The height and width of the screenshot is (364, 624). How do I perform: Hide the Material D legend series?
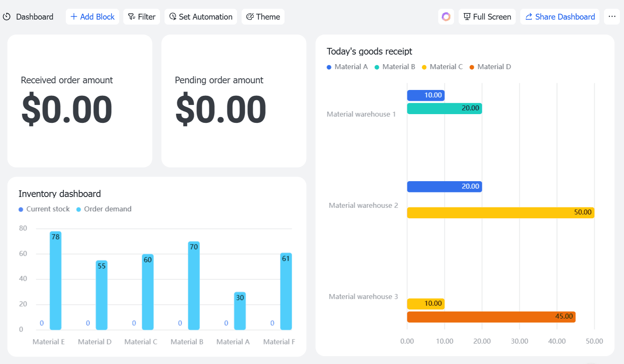[x=490, y=67]
